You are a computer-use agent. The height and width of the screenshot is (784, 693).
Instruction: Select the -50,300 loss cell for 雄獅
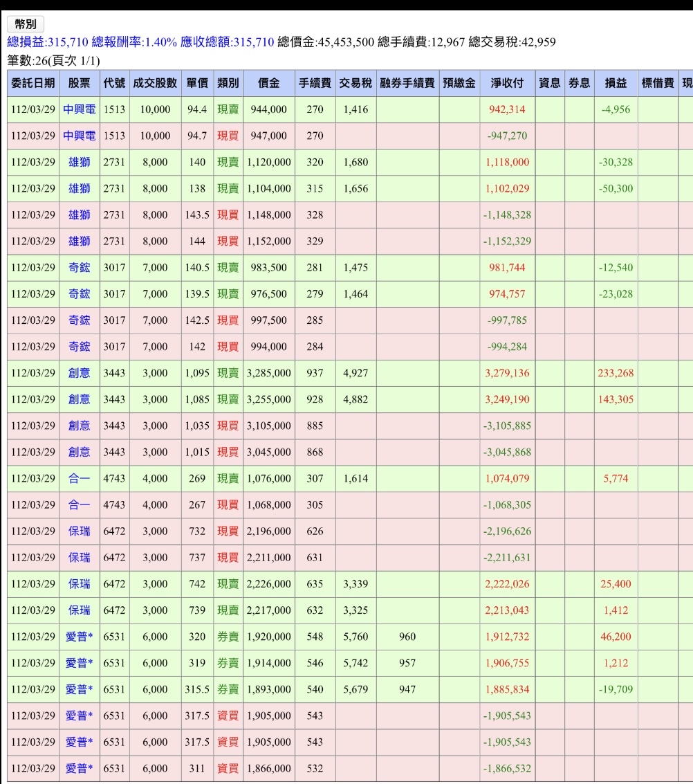616,188
